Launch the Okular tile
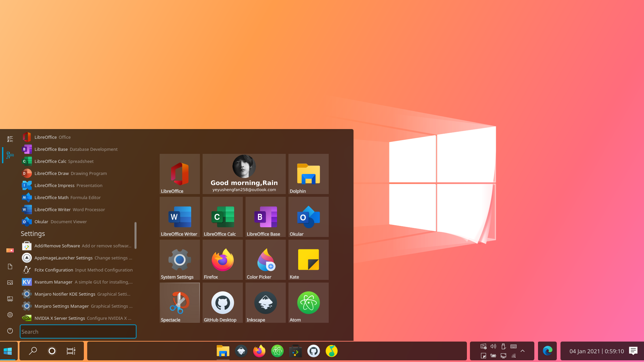 (x=309, y=217)
